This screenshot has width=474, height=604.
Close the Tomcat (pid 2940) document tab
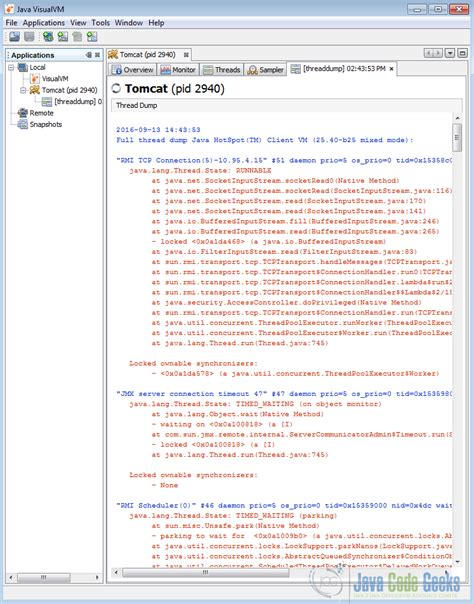186,55
